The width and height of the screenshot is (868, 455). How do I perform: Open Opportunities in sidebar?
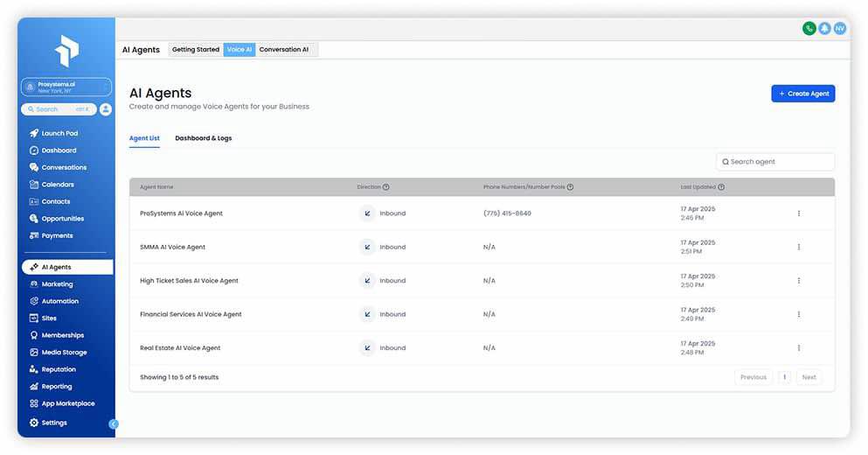pos(57,219)
